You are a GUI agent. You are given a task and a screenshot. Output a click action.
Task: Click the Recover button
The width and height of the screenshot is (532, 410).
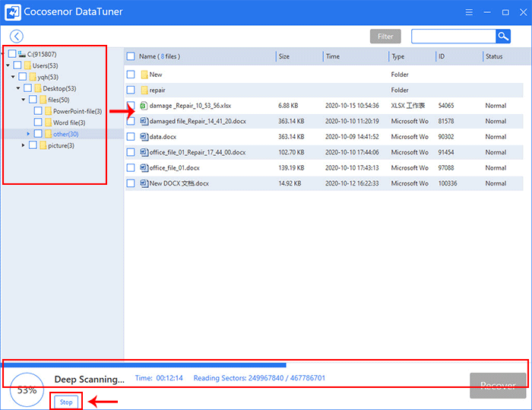click(498, 386)
